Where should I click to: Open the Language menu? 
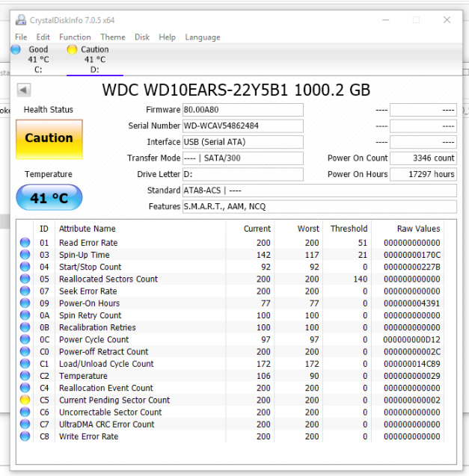click(x=203, y=37)
